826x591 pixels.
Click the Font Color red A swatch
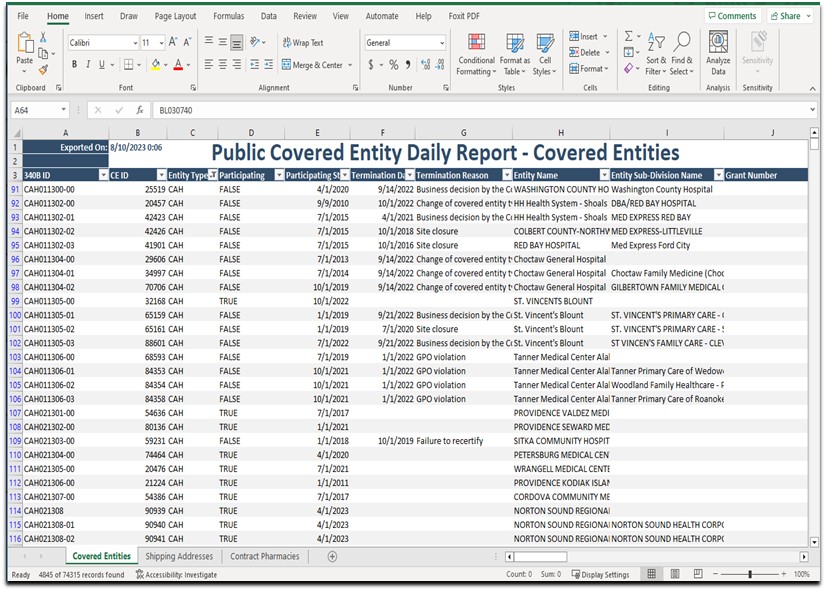[x=178, y=64]
